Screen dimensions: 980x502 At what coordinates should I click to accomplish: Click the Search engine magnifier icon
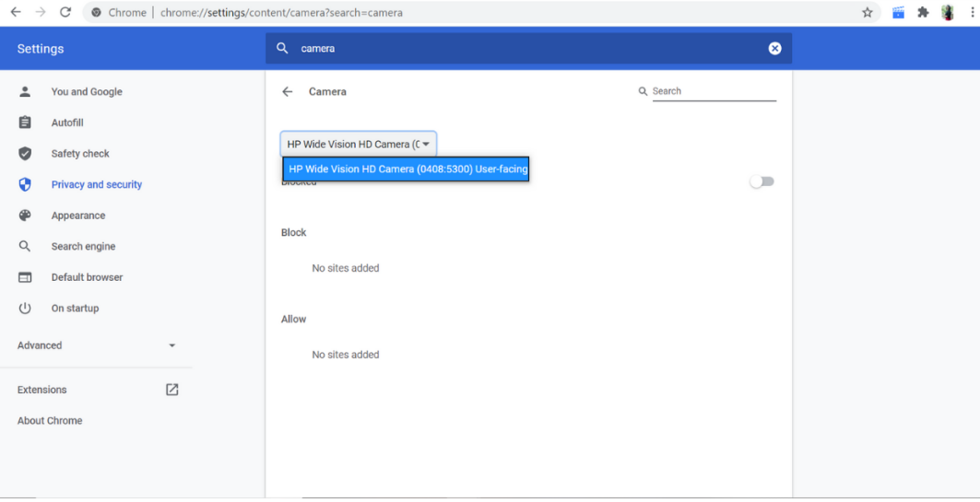click(x=25, y=246)
